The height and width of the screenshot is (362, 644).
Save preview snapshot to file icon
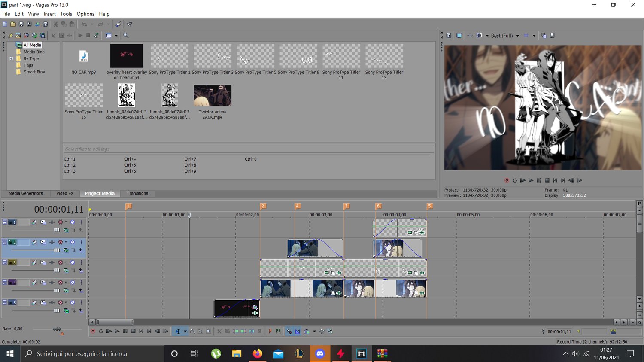[x=552, y=36]
